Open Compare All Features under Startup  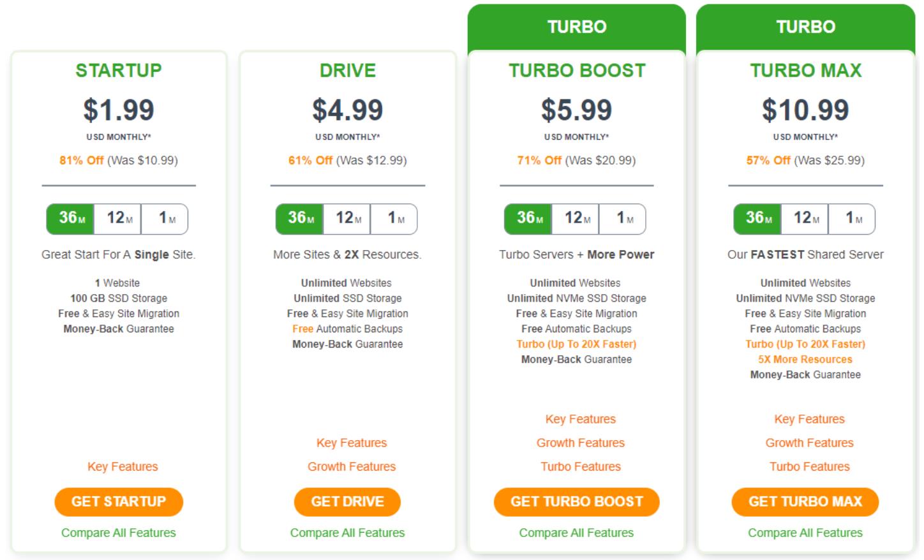[x=119, y=533]
